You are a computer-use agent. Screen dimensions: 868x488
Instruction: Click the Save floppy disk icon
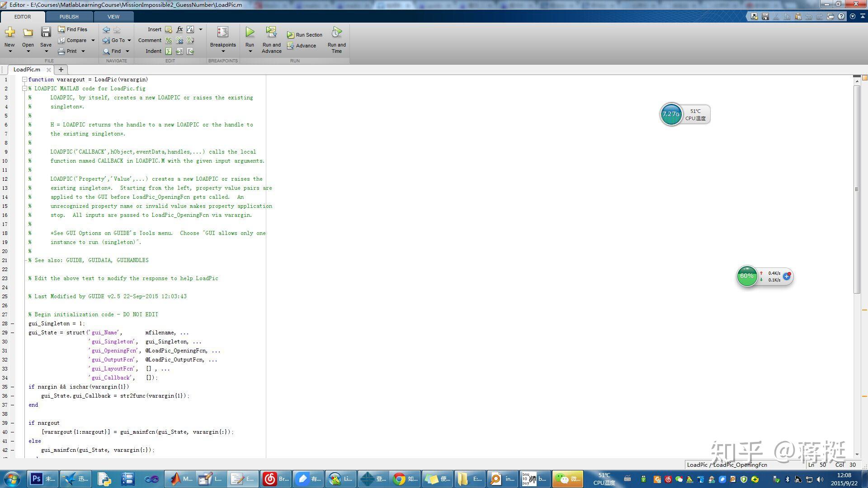46,33
